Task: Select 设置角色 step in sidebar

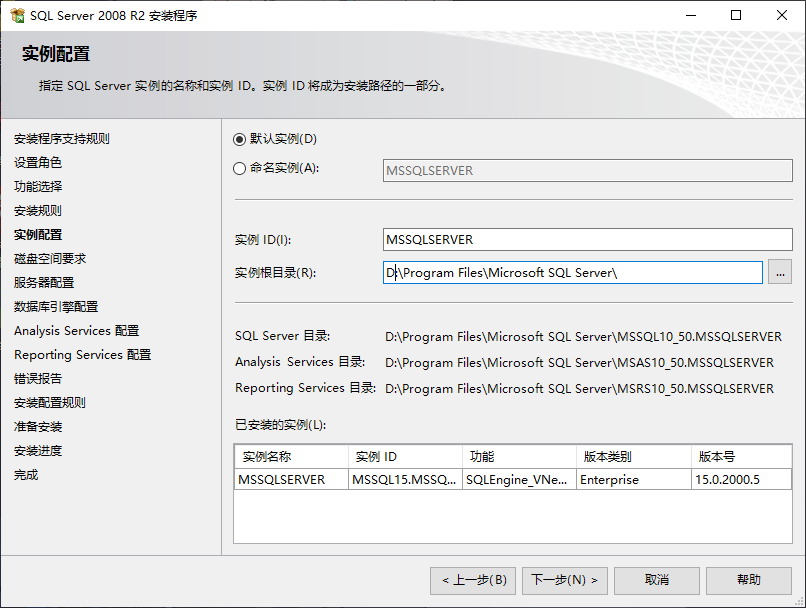Action: (x=38, y=163)
